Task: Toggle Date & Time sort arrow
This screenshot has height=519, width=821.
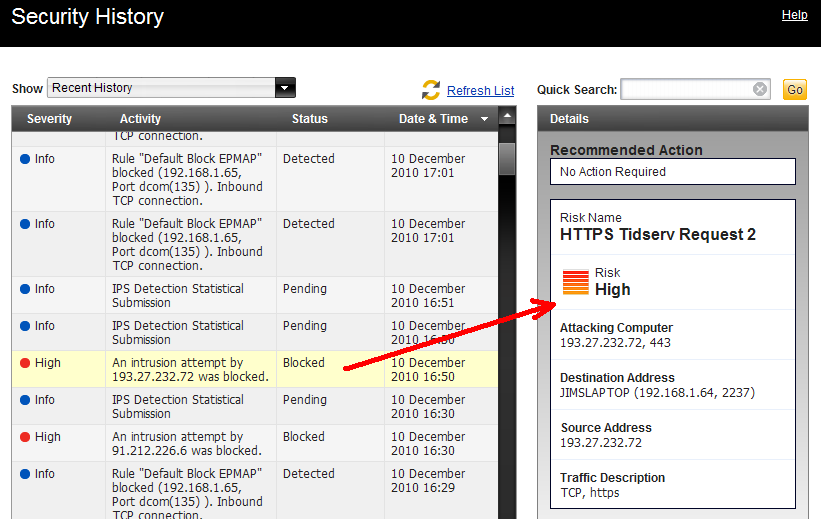Action: coord(484,119)
